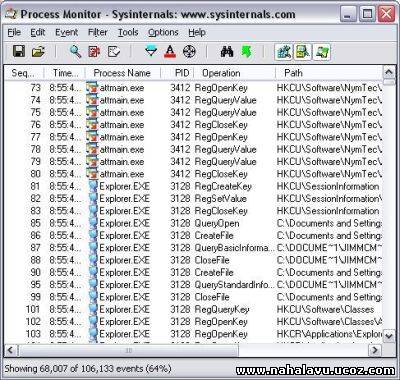Click PID 3128 in row 83
Image resolution: width=400 pixels, height=380 pixels.
pos(180,211)
